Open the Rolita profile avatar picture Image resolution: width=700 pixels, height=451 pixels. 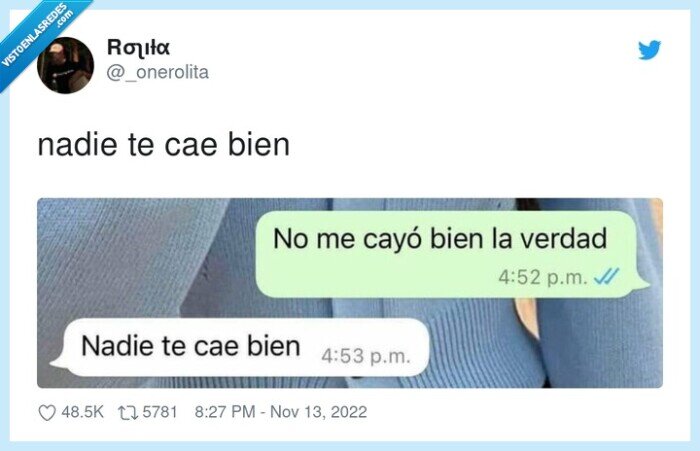[65, 65]
